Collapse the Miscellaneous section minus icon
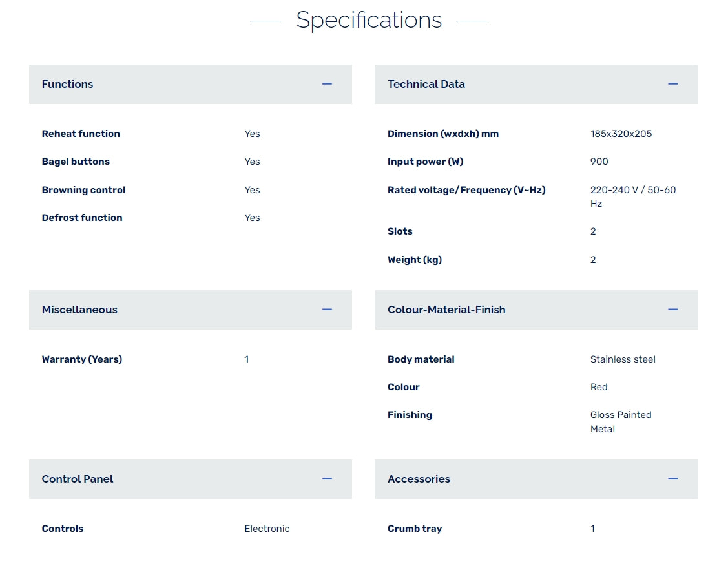The height and width of the screenshot is (568, 728). coord(327,310)
